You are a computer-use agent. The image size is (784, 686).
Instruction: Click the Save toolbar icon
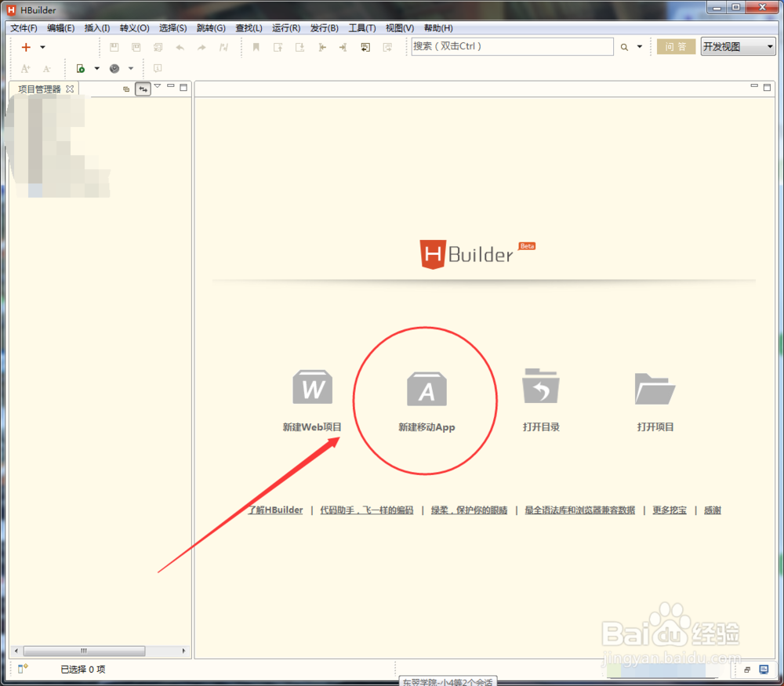pos(114,47)
